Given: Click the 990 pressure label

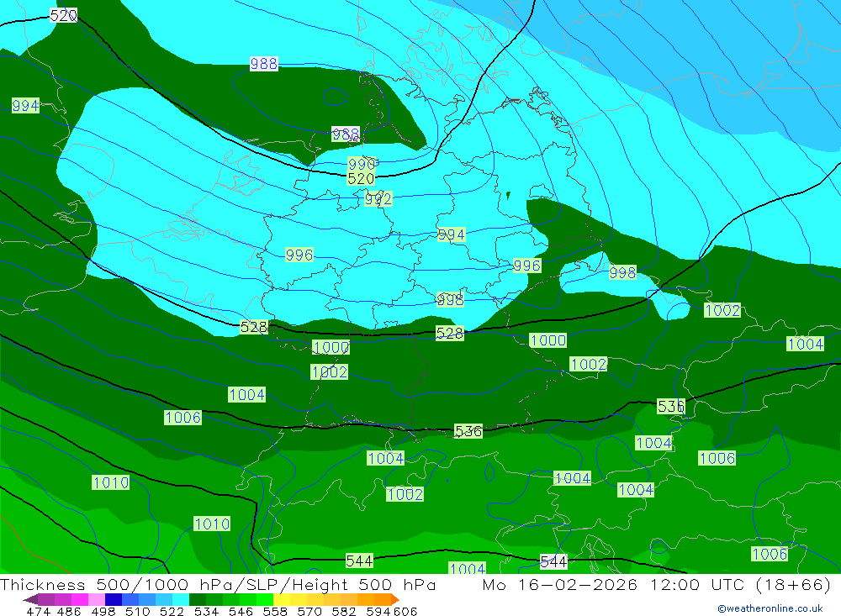Looking at the screenshot, I should point(362,164).
